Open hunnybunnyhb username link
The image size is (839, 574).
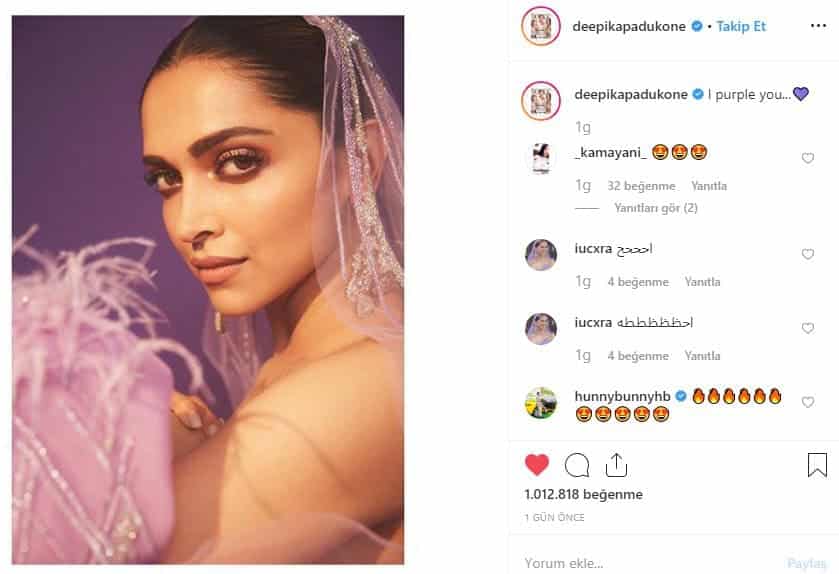[622, 396]
